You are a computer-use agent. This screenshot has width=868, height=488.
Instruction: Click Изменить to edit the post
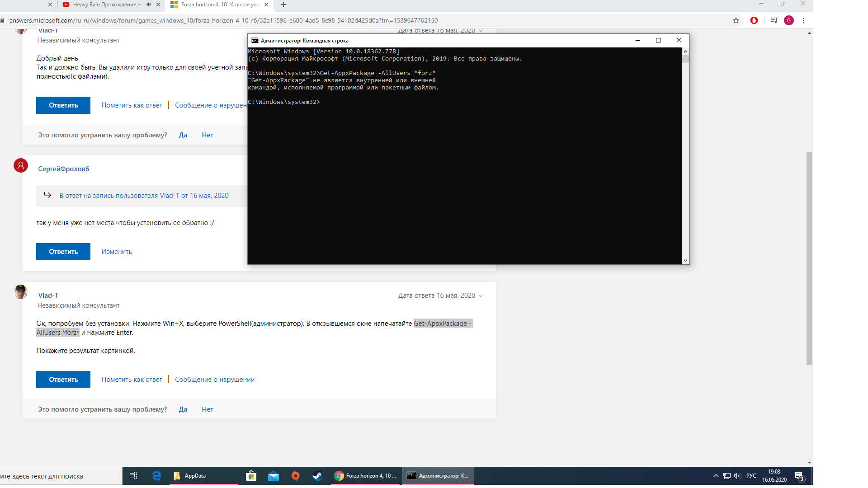coord(117,252)
